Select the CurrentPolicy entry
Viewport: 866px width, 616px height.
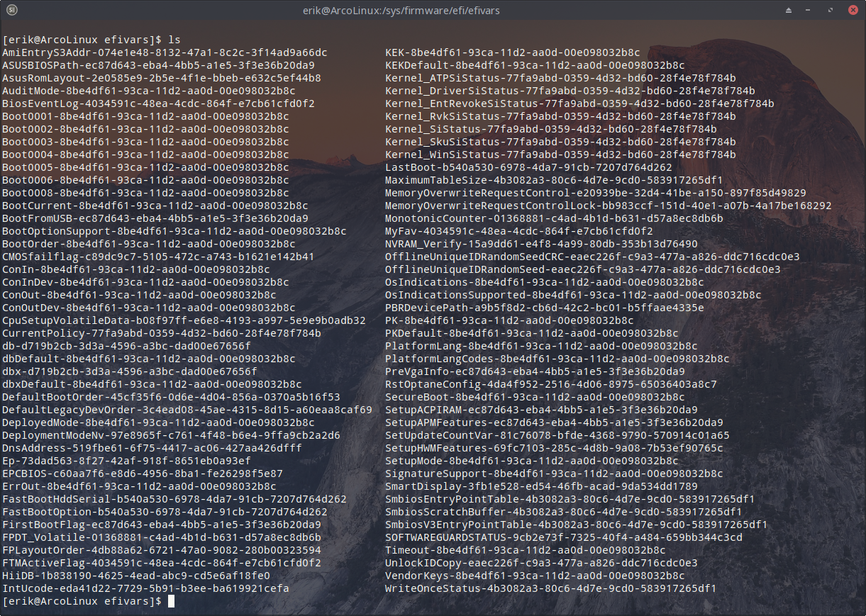[162, 333]
